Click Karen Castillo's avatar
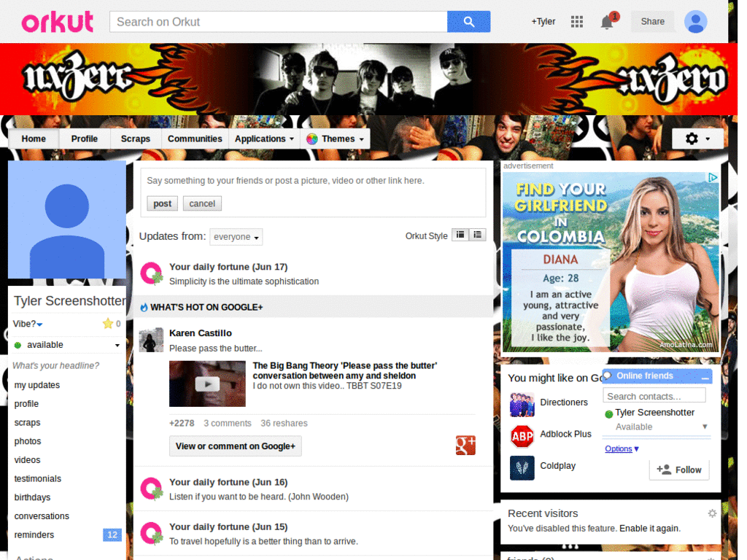 click(151, 340)
